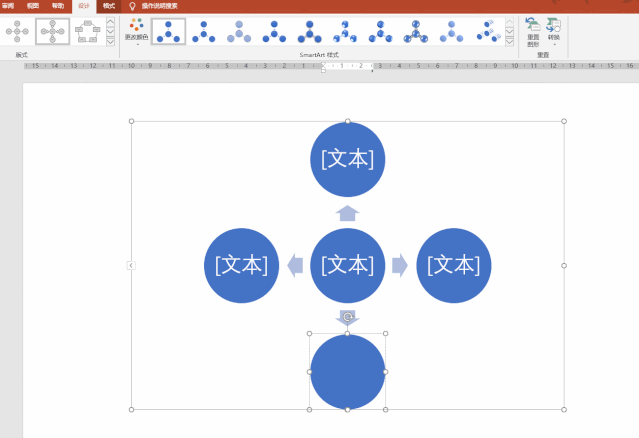
Task: Apply the Powder 3D SmartArt style
Action: coord(451,31)
